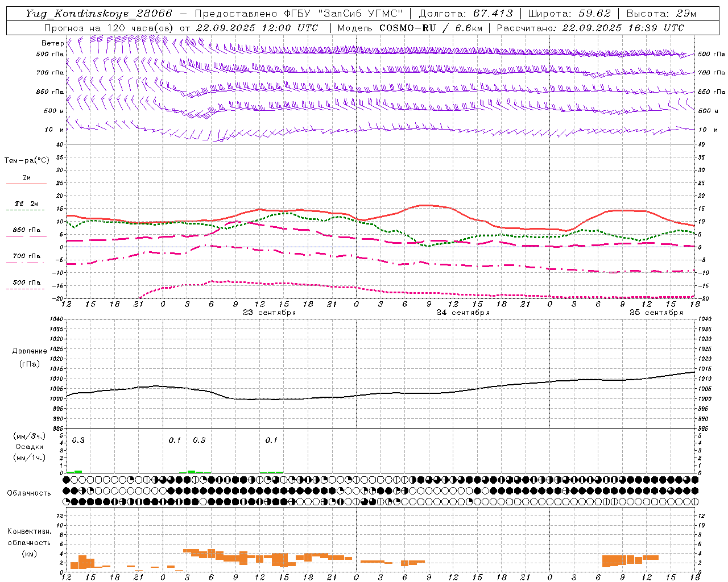Viewport: 728px width, 582px height.
Task: Click the '700 гПа' temperature legend entry
Action: click(x=26, y=256)
